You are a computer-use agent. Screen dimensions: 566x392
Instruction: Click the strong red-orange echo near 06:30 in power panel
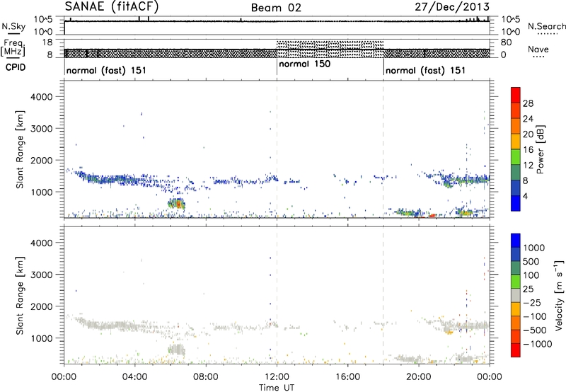pos(178,204)
